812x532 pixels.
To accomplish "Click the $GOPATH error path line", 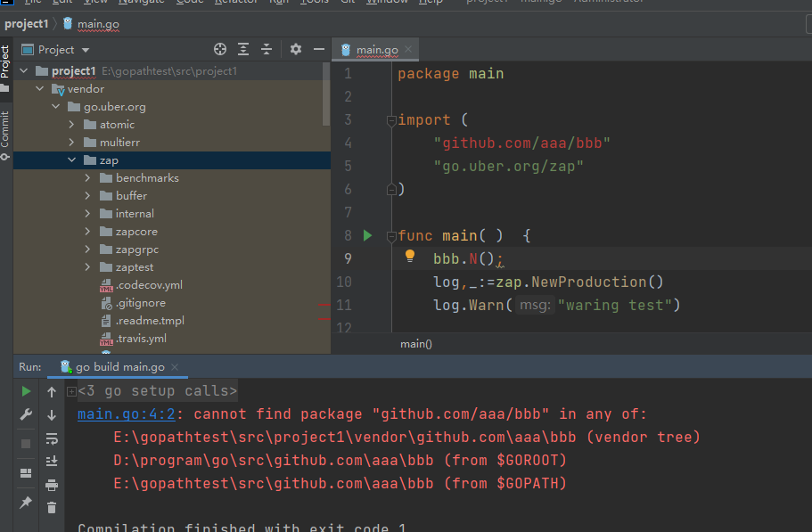I will pyautogui.click(x=340, y=483).
